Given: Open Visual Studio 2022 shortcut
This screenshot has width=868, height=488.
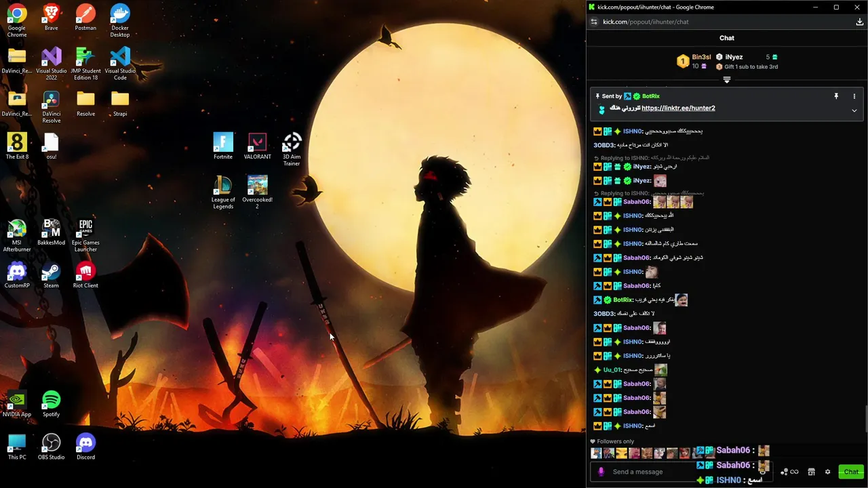Looking at the screenshot, I should (x=52, y=63).
